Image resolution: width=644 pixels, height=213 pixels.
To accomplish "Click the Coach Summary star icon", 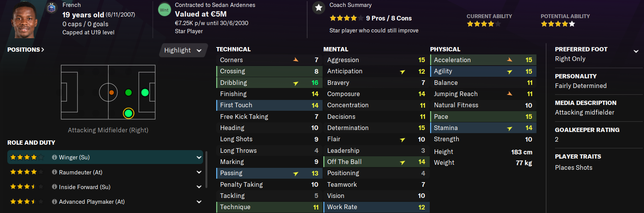I will click(x=319, y=8).
